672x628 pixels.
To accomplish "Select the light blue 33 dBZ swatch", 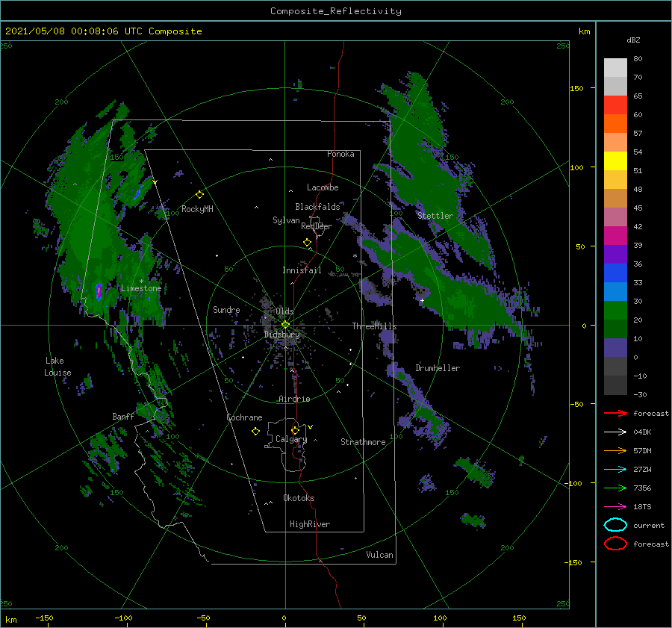I will (615, 291).
